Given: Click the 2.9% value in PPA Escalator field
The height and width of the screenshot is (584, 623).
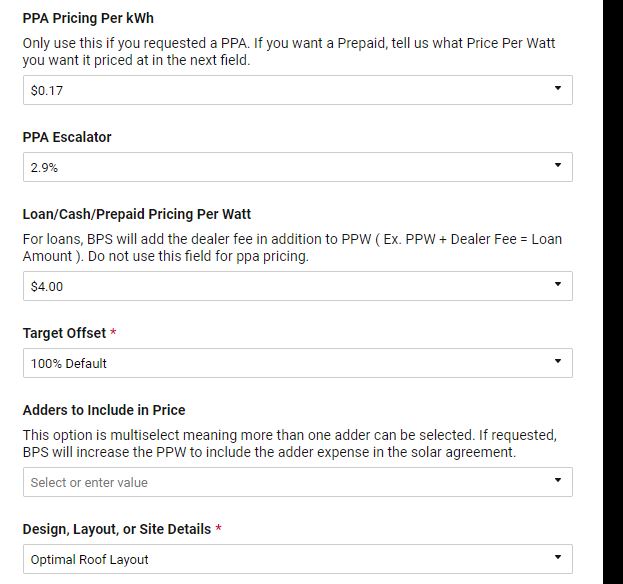Looking at the screenshot, I should pos(44,168).
